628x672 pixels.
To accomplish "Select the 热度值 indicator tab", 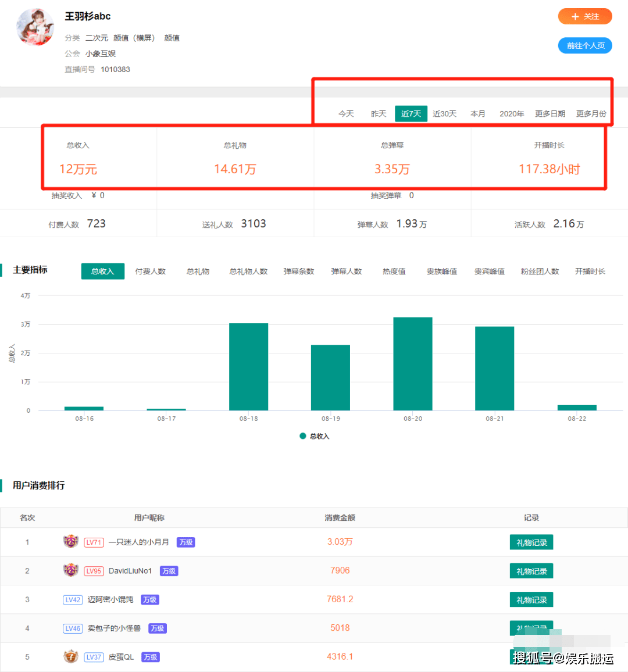I will point(394,271).
